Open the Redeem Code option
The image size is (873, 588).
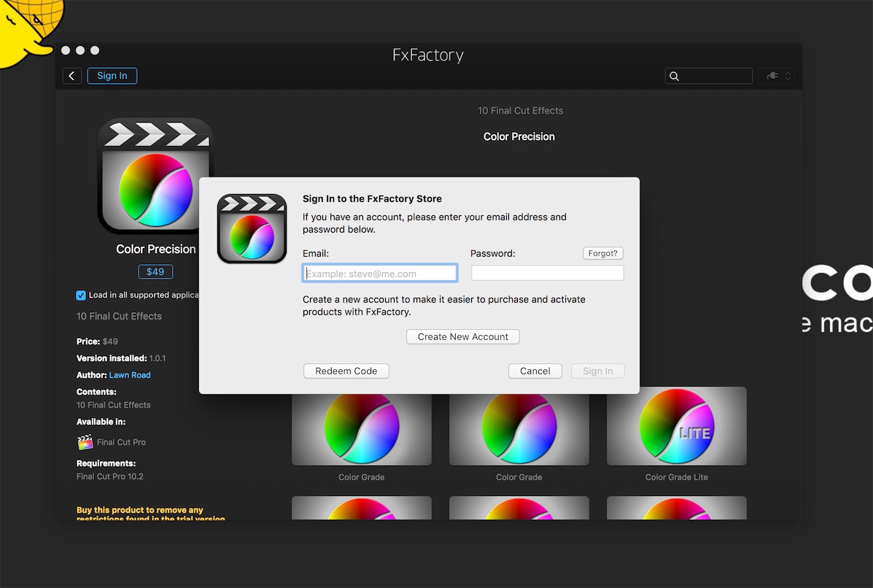(x=346, y=371)
